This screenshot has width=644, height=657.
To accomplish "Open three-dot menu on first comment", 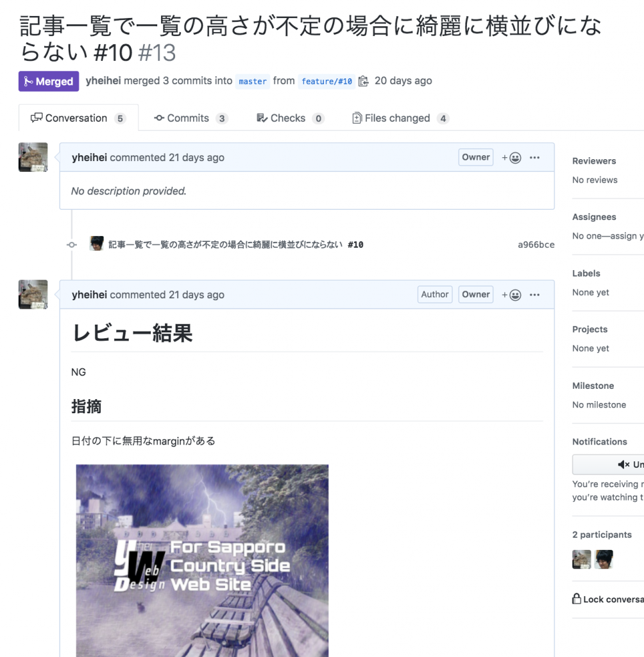I will click(535, 158).
